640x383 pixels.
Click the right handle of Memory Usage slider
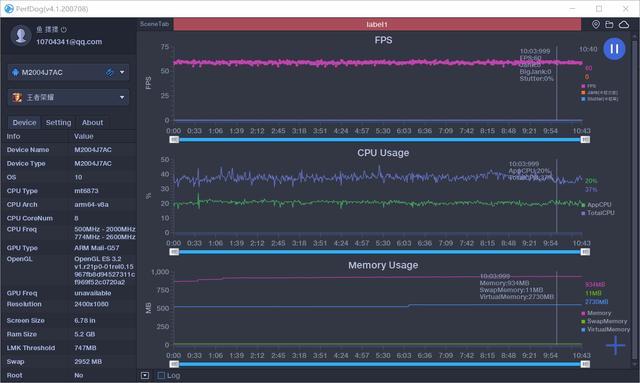point(585,364)
